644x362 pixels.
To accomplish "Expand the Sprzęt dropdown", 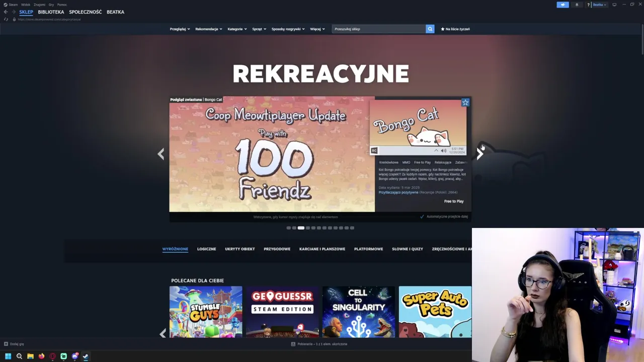I will (x=259, y=29).
